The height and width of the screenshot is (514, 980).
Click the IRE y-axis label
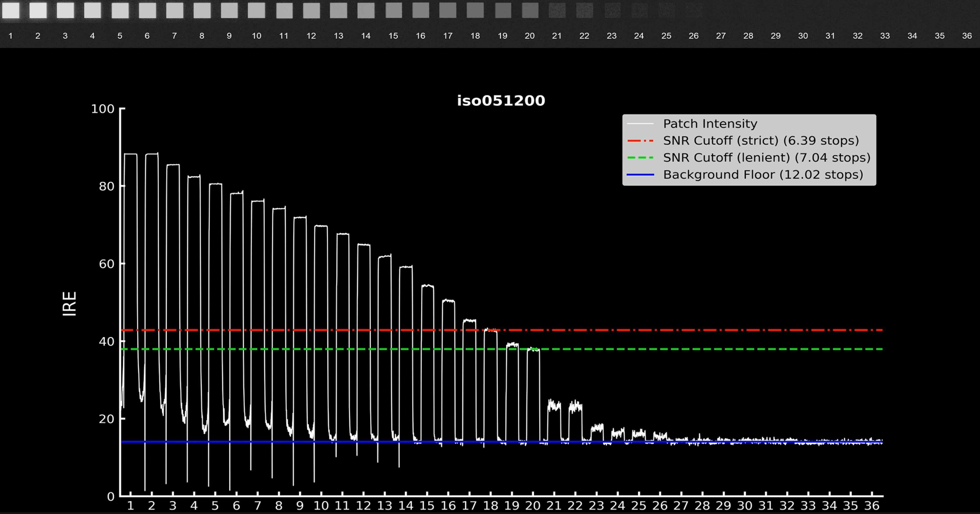coord(70,304)
